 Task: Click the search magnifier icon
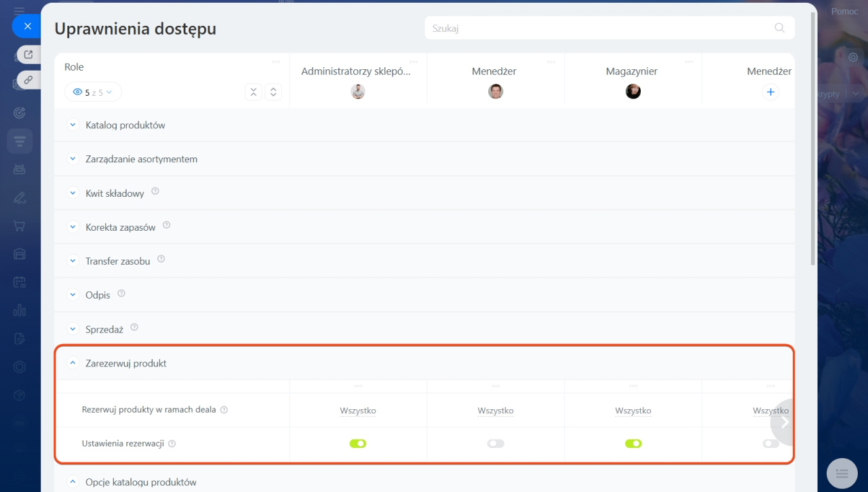(780, 28)
